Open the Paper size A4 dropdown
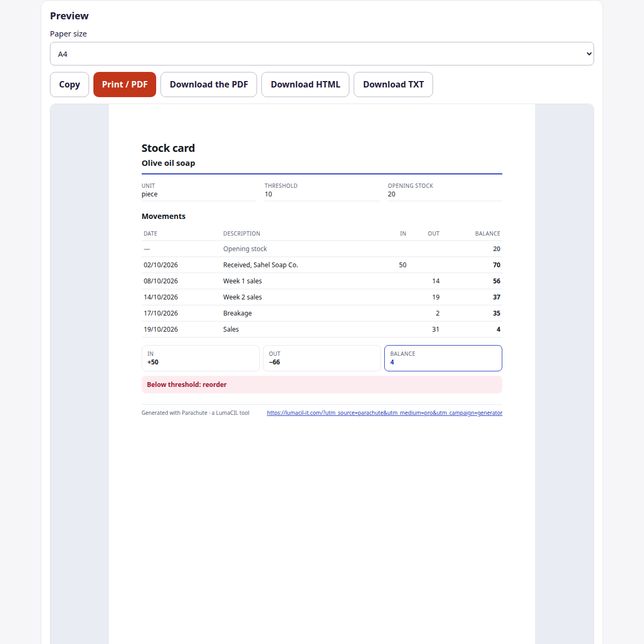This screenshot has width=644, height=644. pyautogui.click(x=322, y=54)
